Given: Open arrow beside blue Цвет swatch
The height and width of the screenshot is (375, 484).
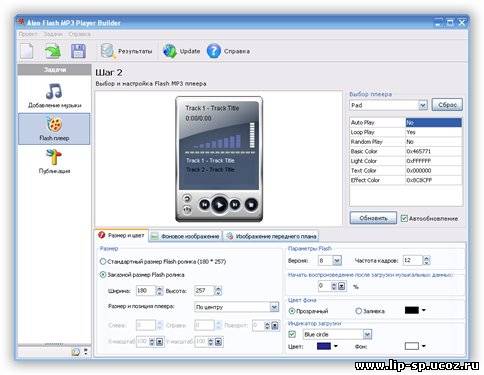Looking at the screenshot, I should [336, 346].
